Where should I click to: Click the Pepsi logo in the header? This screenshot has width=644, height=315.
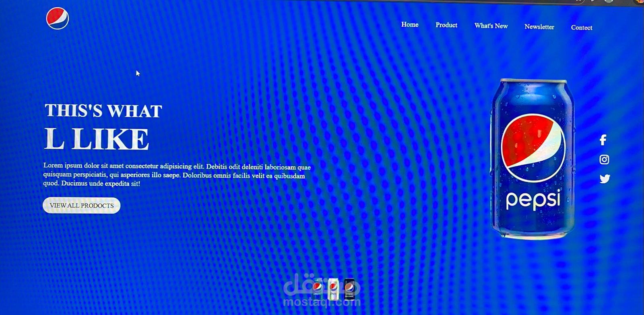(58, 19)
